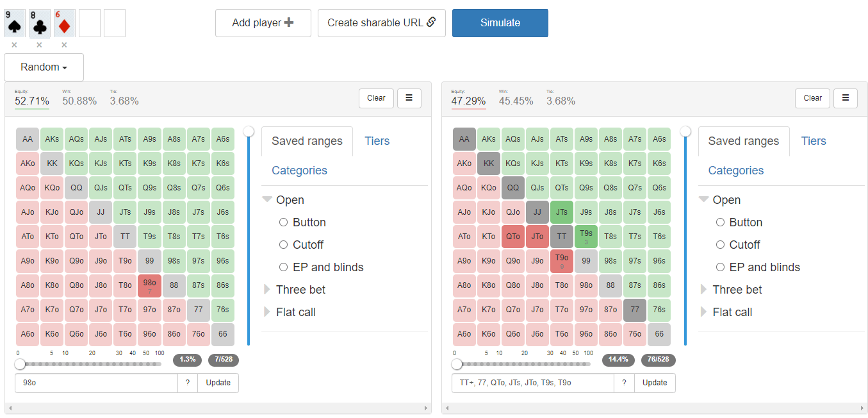Click the 8 of clubs board card
The image size is (868, 418).
[x=39, y=23]
